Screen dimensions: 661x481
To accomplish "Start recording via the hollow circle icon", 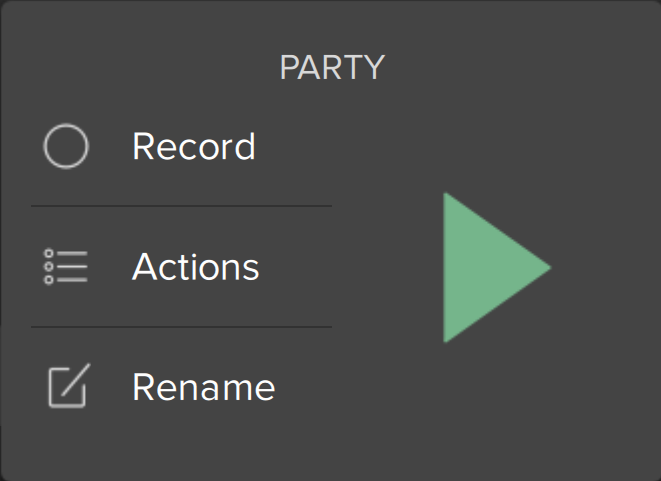I will pyautogui.click(x=66, y=147).
